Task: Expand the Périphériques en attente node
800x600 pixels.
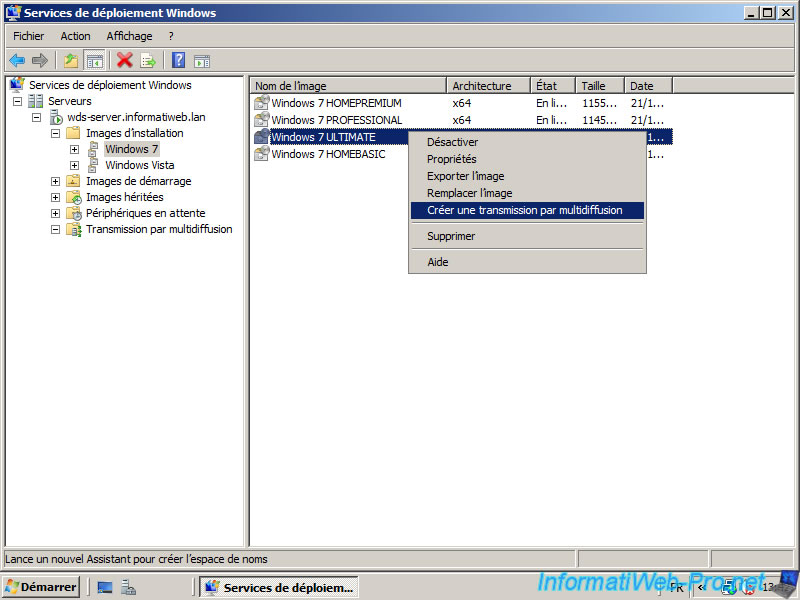Action: point(56,213)
